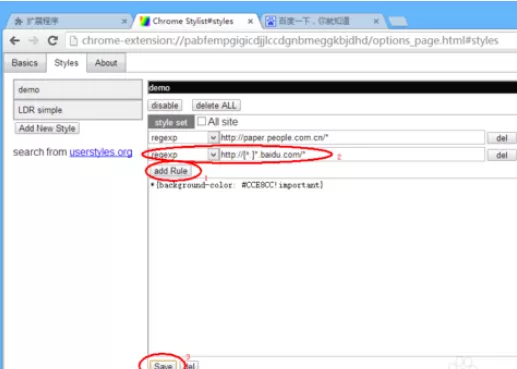This screenshot has width=517, height=369.
Task: Edit the paper.people.com.cn URL field
Action: point(352,138)
